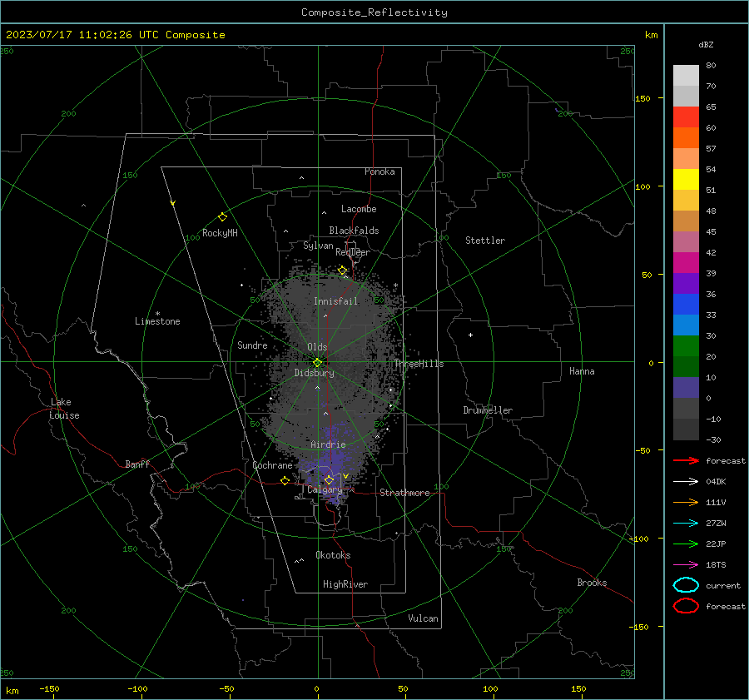Click the cyan current ellipse legend icon
This screenshot has height=700, width=749.
click(x=686, y=585)
